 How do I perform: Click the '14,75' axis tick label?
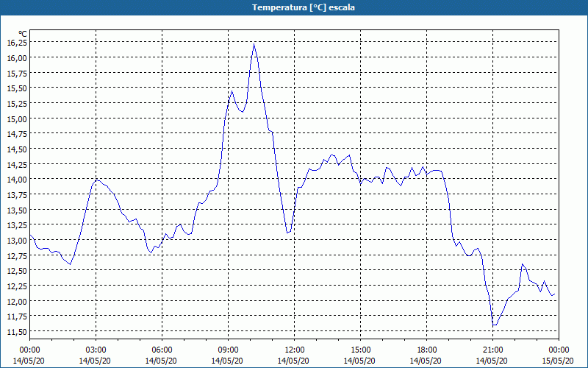click(17, 134)
